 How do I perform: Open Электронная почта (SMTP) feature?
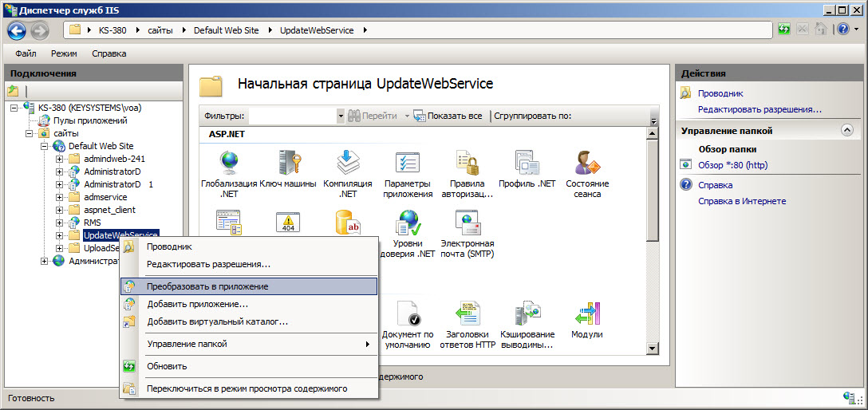click(468, 233)
